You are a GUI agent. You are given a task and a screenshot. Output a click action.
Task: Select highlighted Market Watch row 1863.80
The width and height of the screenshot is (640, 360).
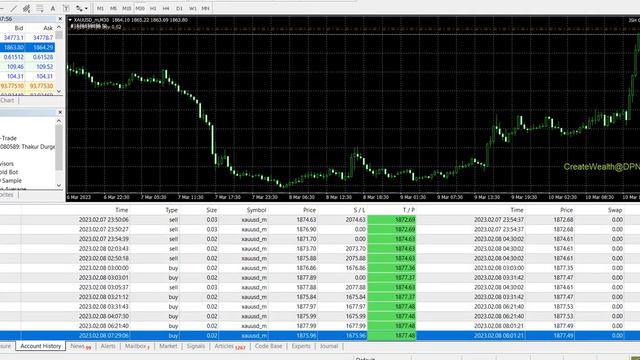pyautogui.click(x=27, y=47)
